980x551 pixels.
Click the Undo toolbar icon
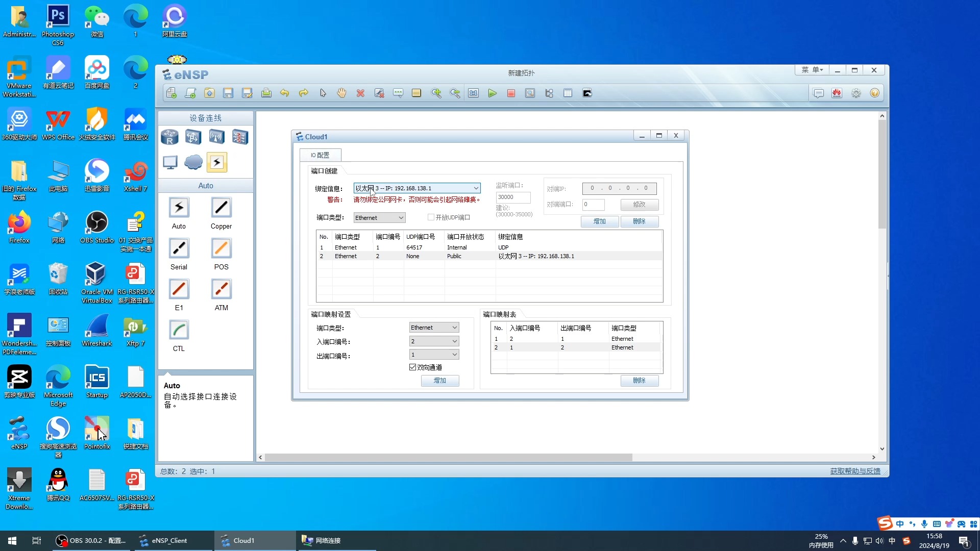(x=284, y=93)
